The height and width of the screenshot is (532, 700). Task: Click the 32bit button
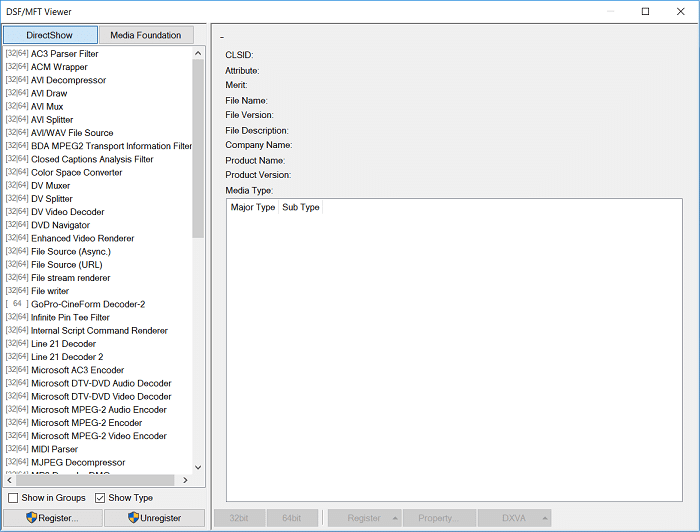pyautogui.click(x=239, y=518)
